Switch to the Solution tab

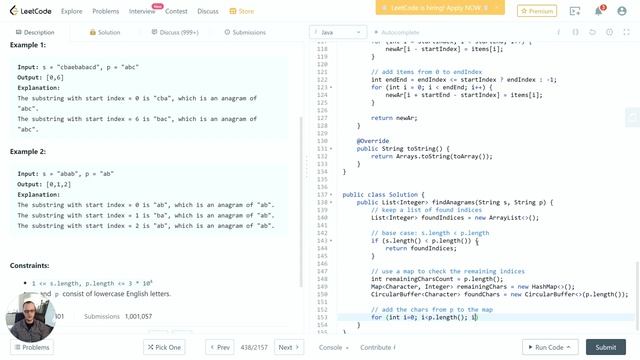pyautogui.click(x=105, y=32)
